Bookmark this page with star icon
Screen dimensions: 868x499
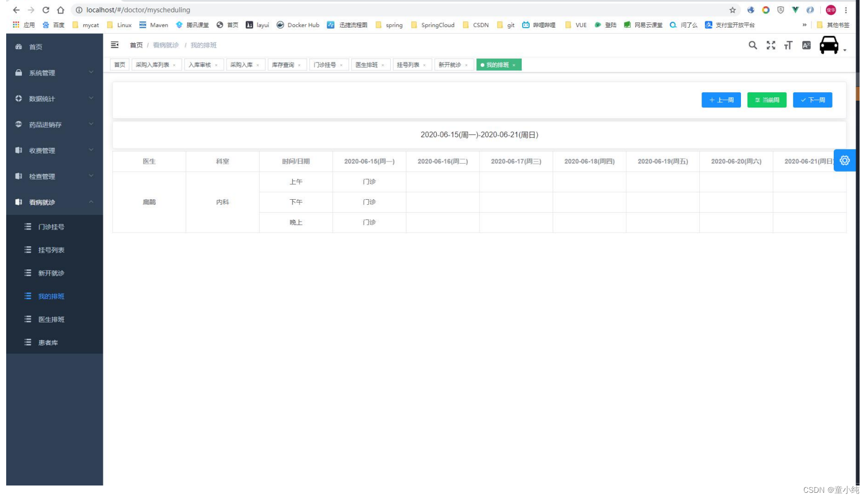coord(733,10)
